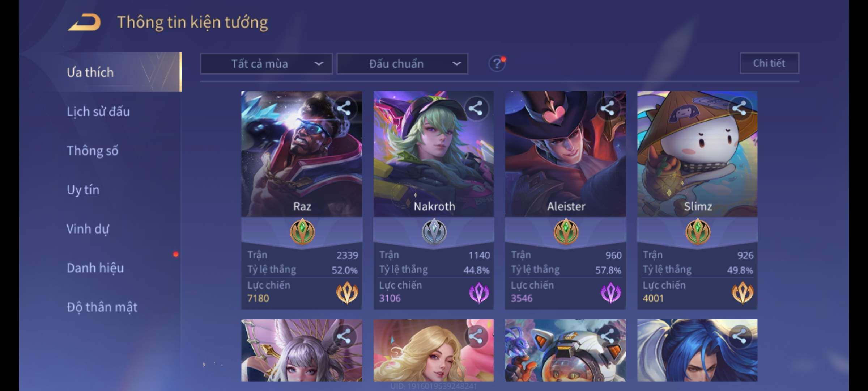Viewport: 868px width, 391px height.
Task: Tap Raz's mastery badge emblem
Action: tap(302, 232)
